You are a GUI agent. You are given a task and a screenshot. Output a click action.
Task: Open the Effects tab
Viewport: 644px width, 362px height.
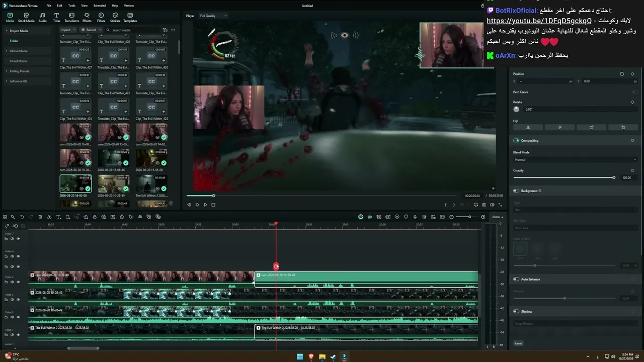pyautogui.click(x=87, y=18)
